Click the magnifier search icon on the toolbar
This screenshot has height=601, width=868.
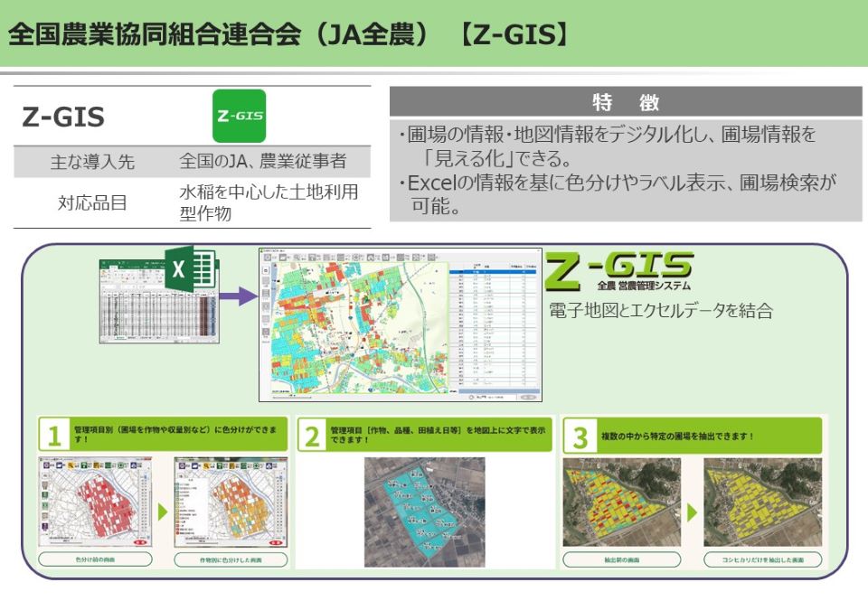point(296,258)
